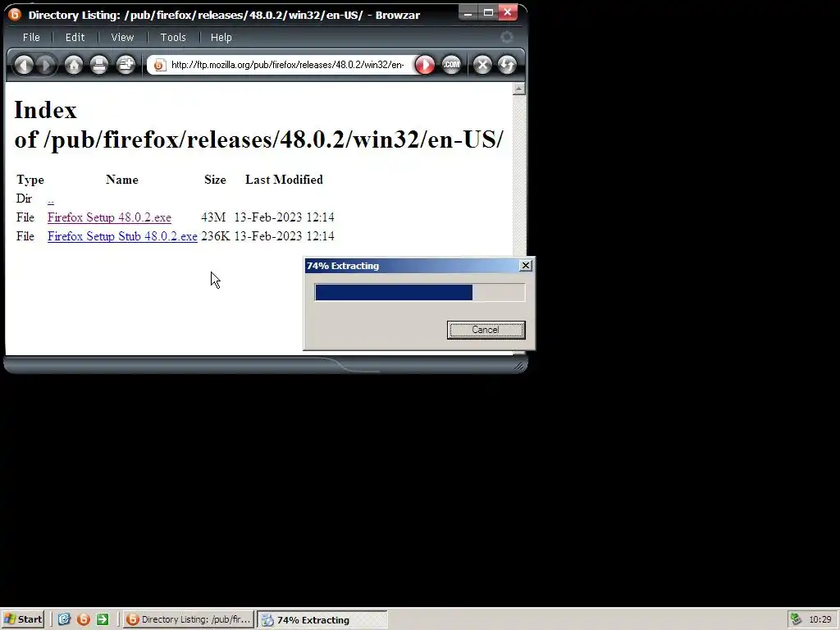
Task: Open the Help menu
Action: [x=221, y=38]
